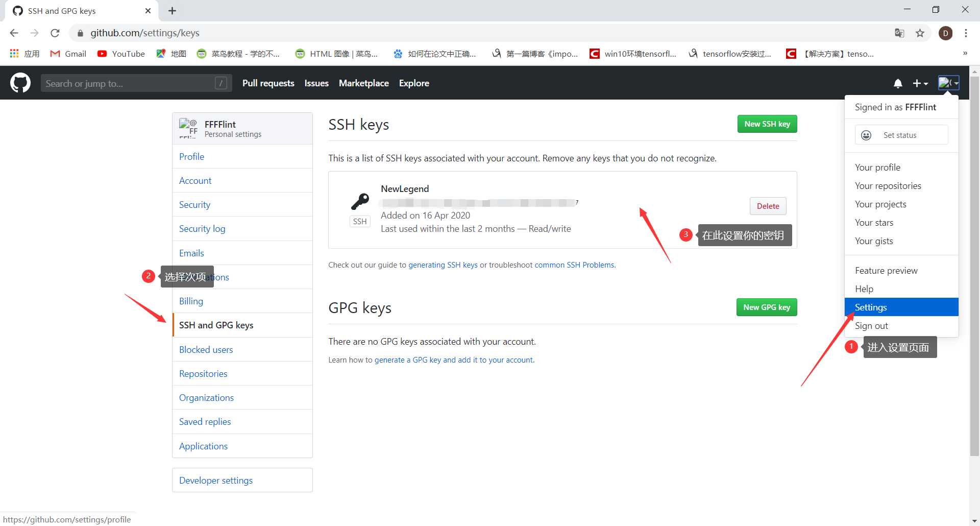The height and width of the screenshot is (526, 980).
Task: Close the SSH and GPG keys tab
Action: [148, 11]
